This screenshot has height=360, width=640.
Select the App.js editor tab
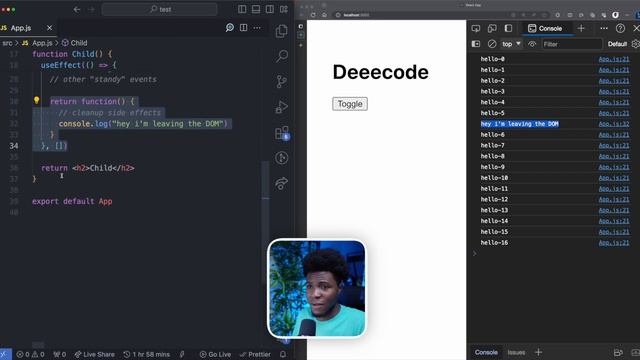click(21, 28)
